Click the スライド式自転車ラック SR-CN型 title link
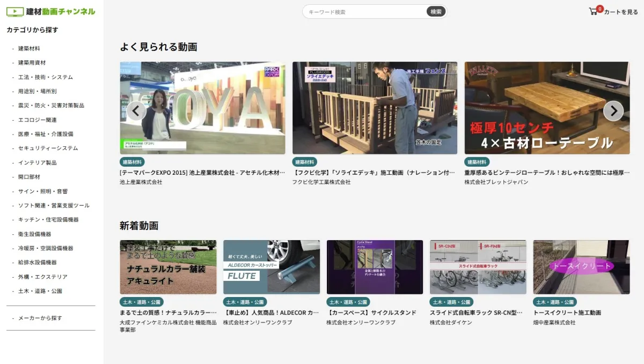Image resolution: width=644 pixels, height=364 pixels. (x=475, y=313)
